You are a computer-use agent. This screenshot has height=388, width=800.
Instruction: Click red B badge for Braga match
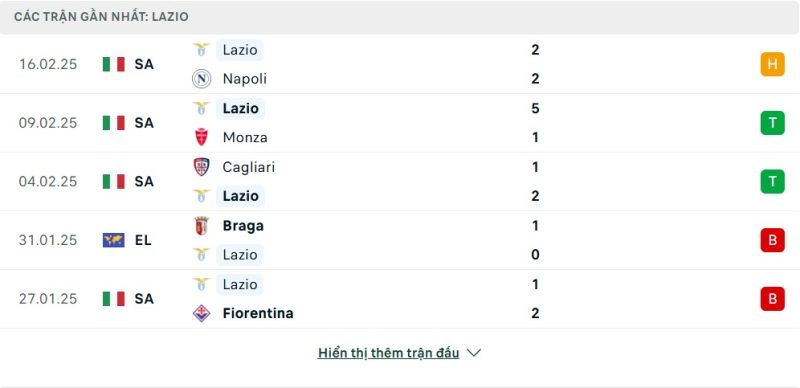pos(772,240)
